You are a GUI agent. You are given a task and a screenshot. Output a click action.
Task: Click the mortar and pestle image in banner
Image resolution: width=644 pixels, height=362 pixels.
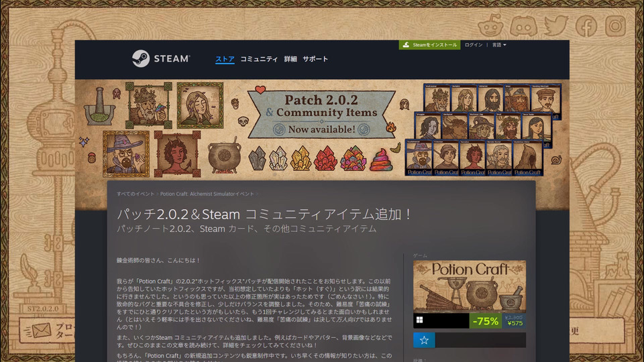point(99,107)
